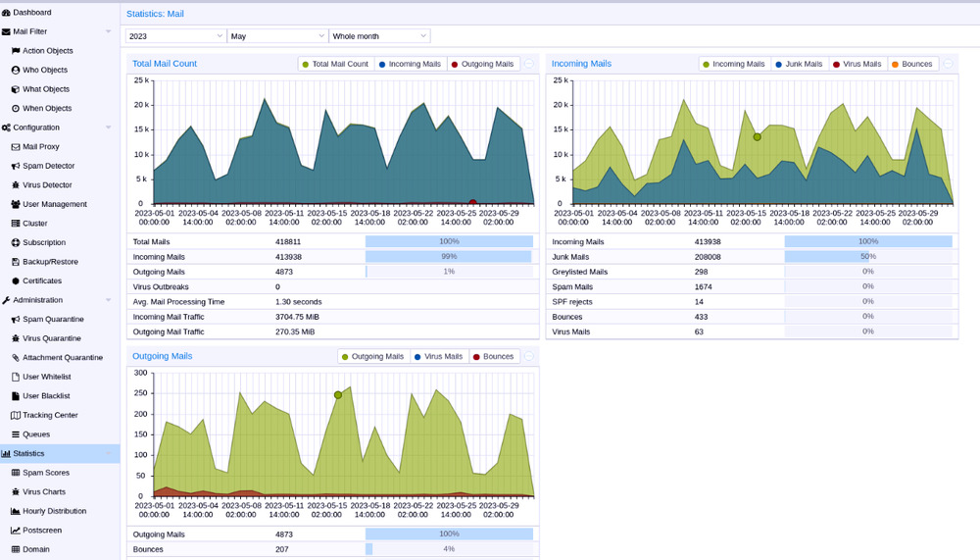
Task: Click the green data point on Outgoing Mails chart
Action: click(338, 395)
